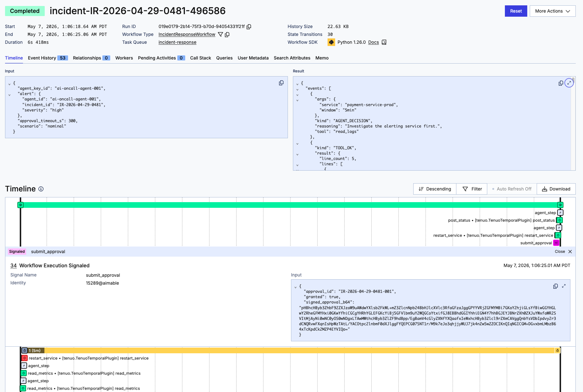The width and height of the screenshot is (583, 392).
Task: Copy the workflow Result JSON
Action: (x=561, y=83)
